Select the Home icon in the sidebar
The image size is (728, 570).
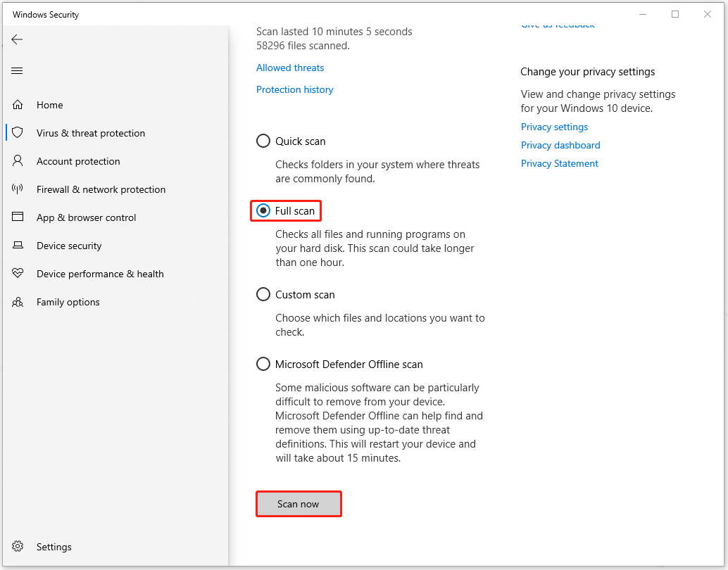(18, 104)
